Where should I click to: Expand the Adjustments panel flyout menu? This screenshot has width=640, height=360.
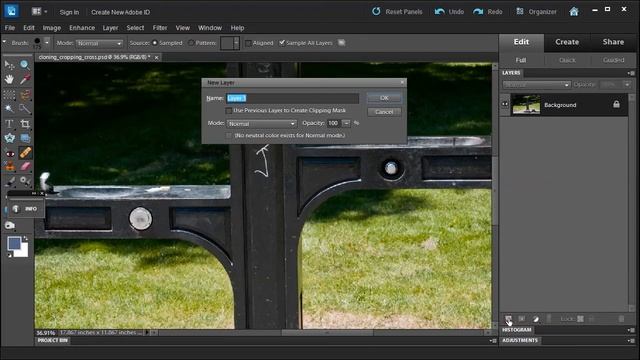[x=631, y=340]
